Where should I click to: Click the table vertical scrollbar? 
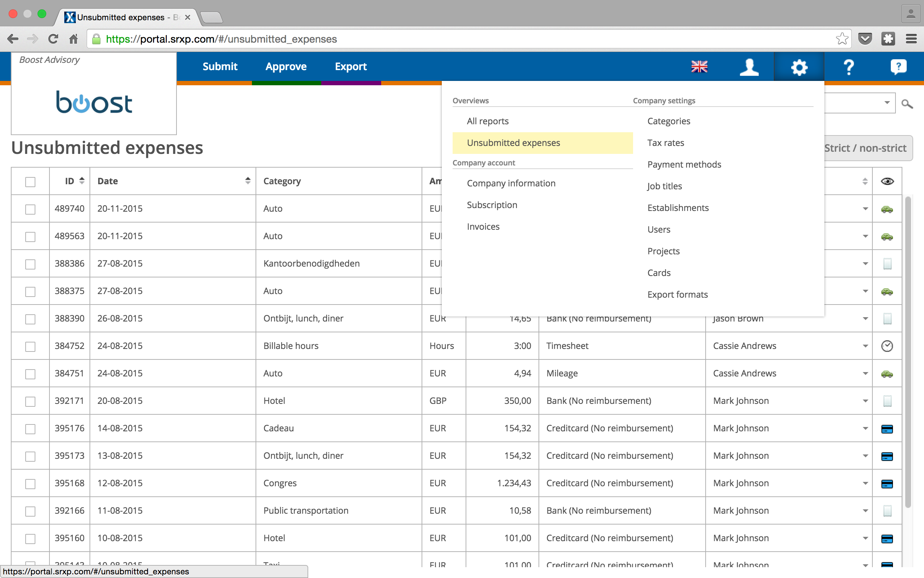point(908,352)
